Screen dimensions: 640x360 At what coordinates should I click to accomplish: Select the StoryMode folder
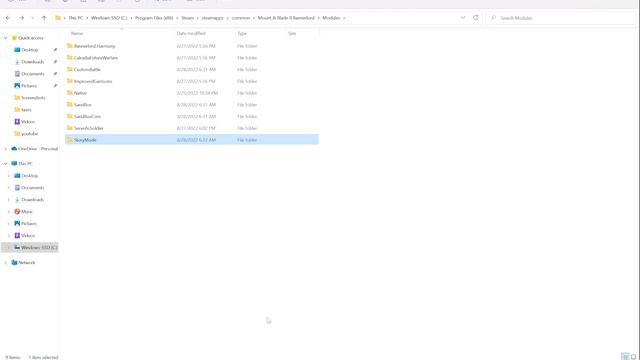192,140
